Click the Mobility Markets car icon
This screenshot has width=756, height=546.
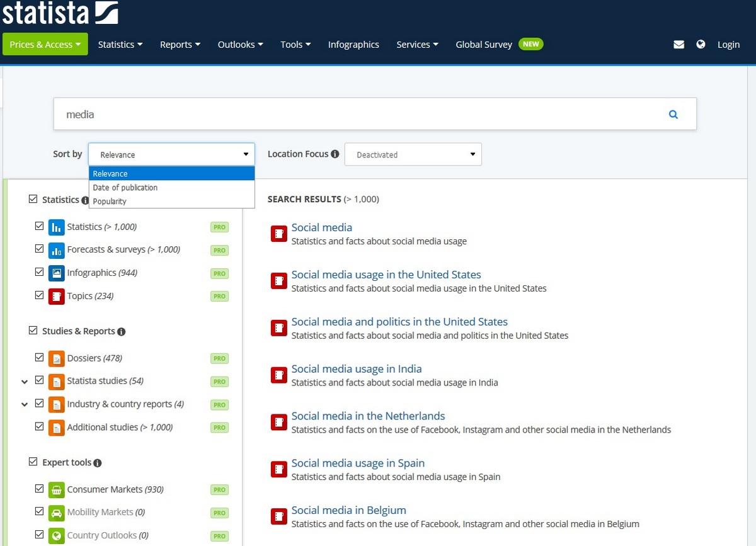click(57, 513)
